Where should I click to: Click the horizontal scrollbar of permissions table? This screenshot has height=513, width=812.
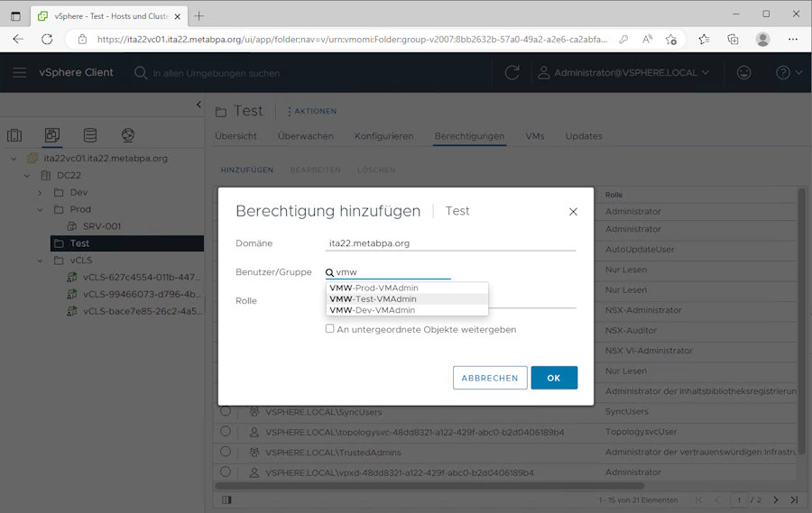(429, 486)
